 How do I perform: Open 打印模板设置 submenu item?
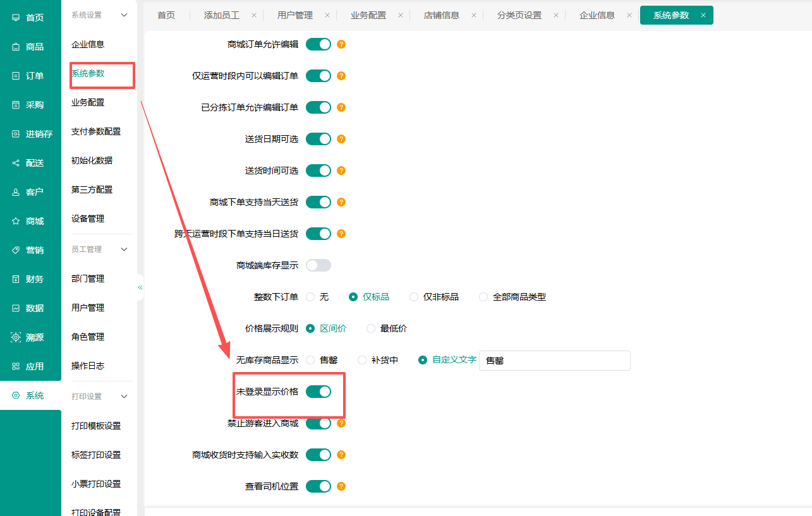(96, 426)
